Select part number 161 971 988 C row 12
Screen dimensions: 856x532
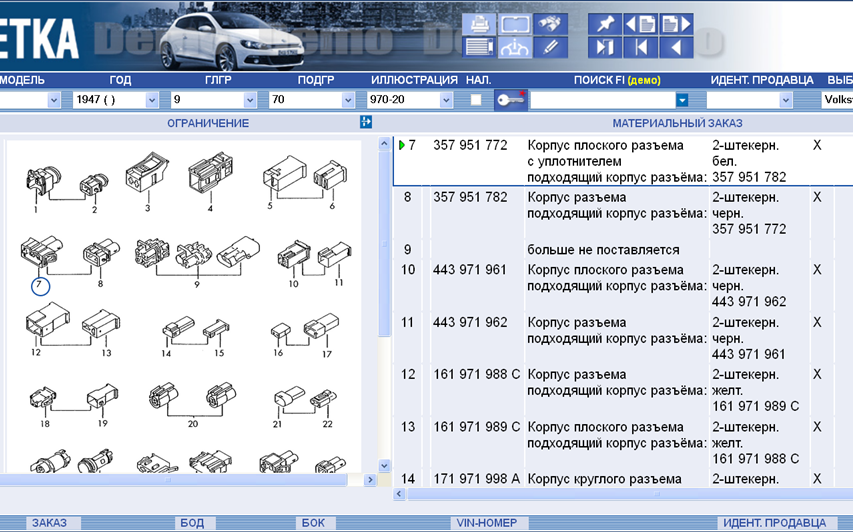[477, 374]
